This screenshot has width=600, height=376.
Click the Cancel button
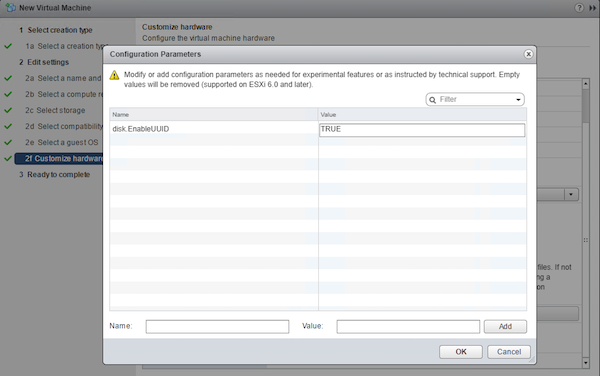[x=509, y=352]
